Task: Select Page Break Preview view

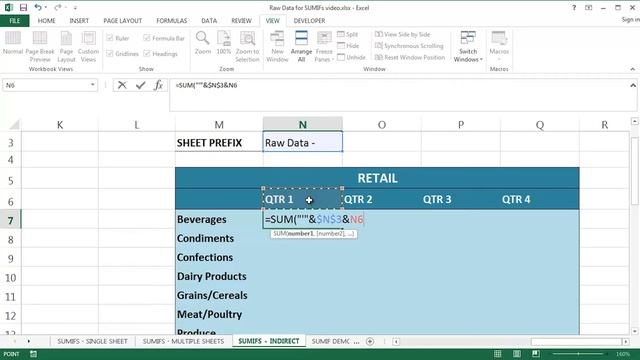Action: (x=40, y=46)
